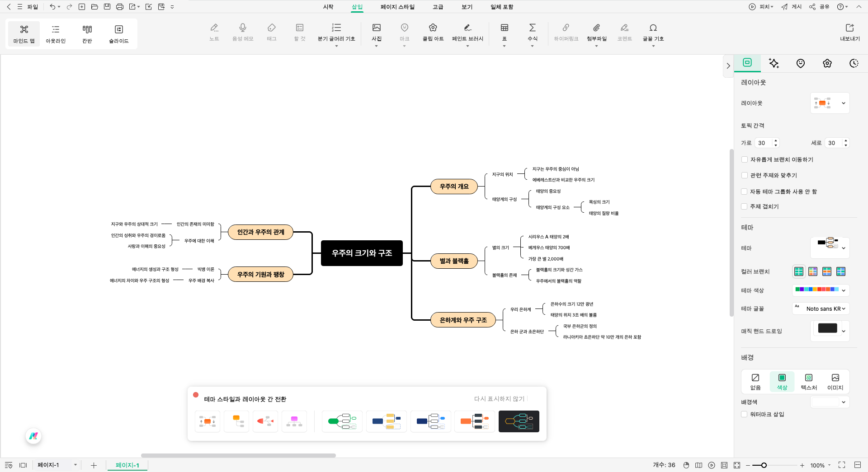Switch to 아웃라인 outline mode
868x472 pixels.
(55, 33)
